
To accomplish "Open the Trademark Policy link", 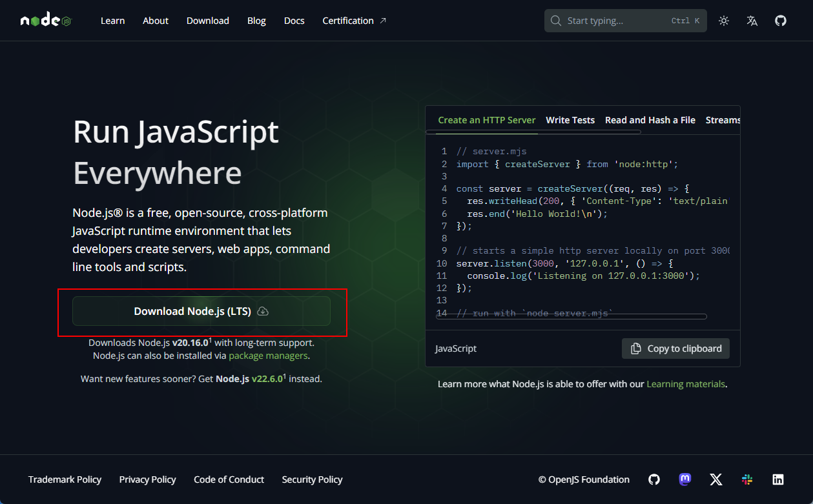I will coord(65,479).
